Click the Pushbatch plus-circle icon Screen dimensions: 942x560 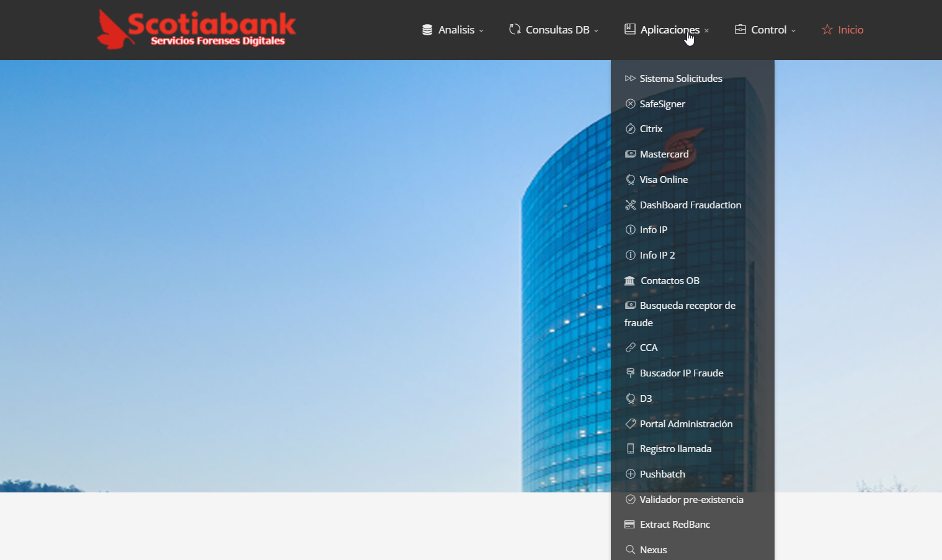coord(630,474)
